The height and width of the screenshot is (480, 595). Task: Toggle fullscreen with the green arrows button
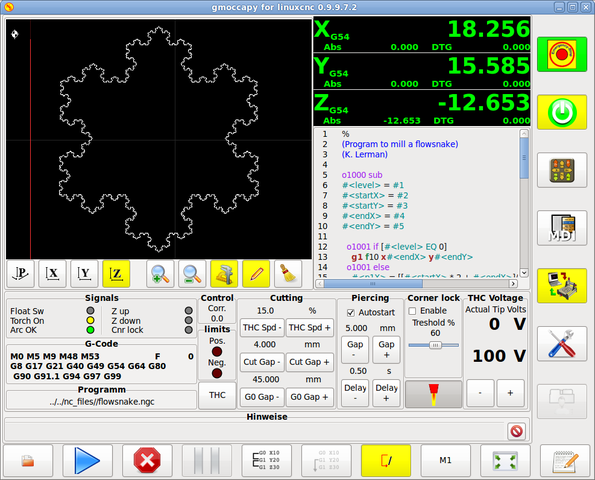pos(505,461)
